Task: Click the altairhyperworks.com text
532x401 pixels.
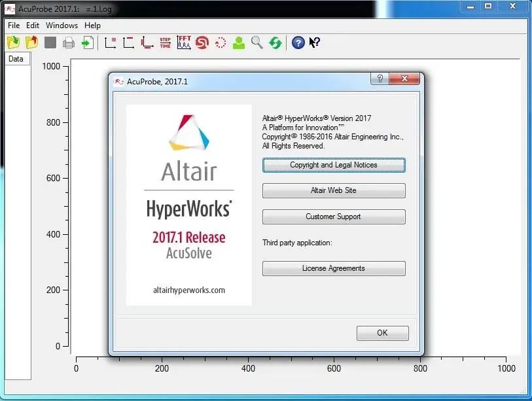Action: coord(189,290)
